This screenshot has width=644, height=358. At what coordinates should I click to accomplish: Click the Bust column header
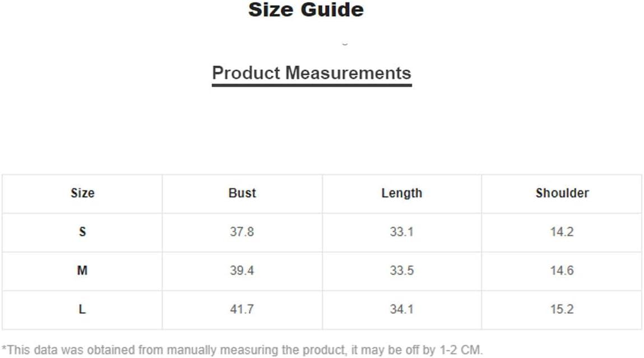(242, 193)
